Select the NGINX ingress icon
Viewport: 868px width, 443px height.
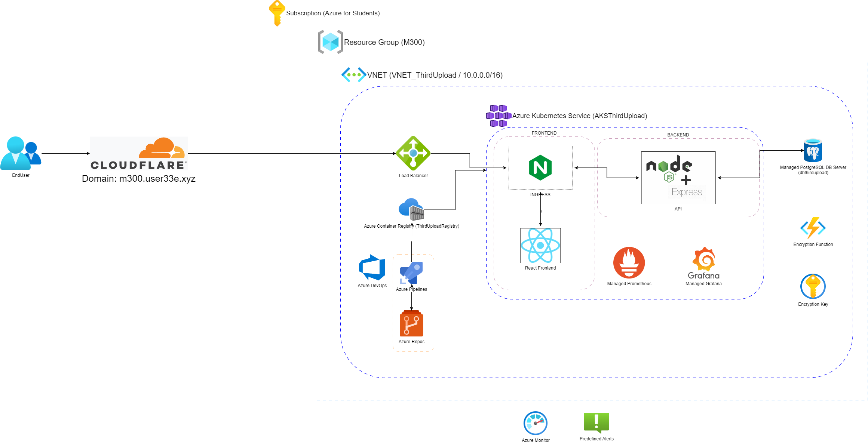point(540,167)
